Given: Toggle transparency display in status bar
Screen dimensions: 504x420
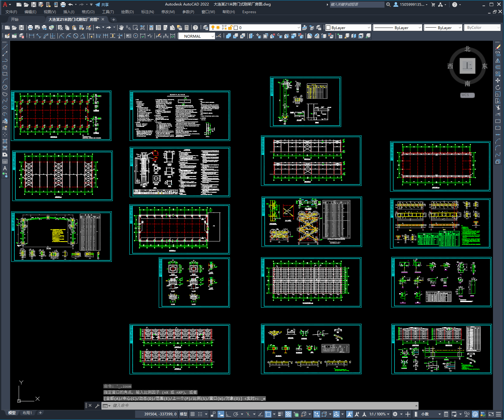Looking at the screenshot, I should [x=288, y=414].
